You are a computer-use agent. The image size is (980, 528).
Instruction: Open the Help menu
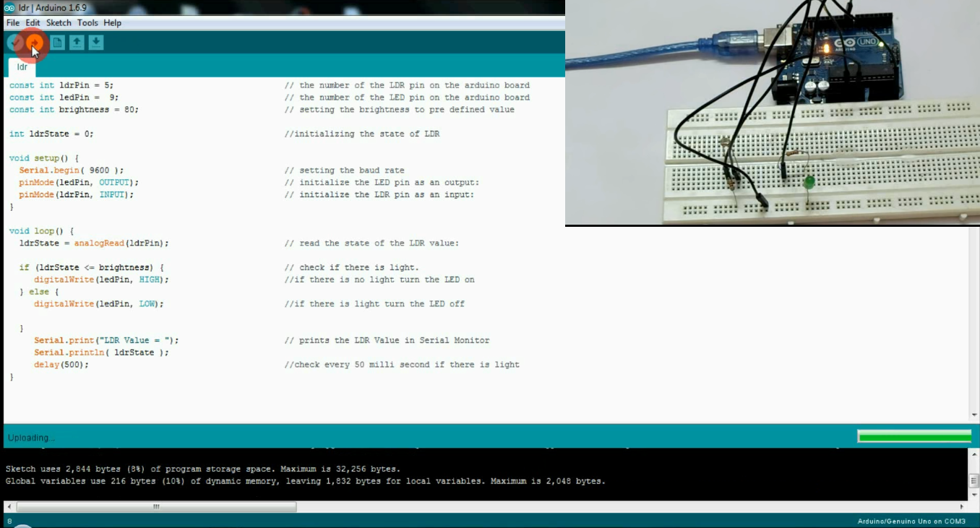point(112,22)
